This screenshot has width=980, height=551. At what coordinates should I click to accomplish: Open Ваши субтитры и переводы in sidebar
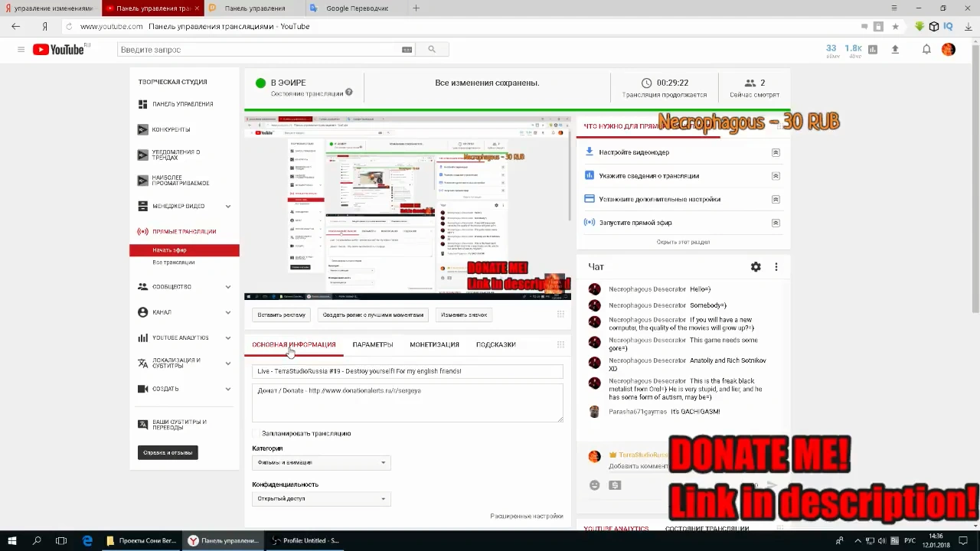179,425
